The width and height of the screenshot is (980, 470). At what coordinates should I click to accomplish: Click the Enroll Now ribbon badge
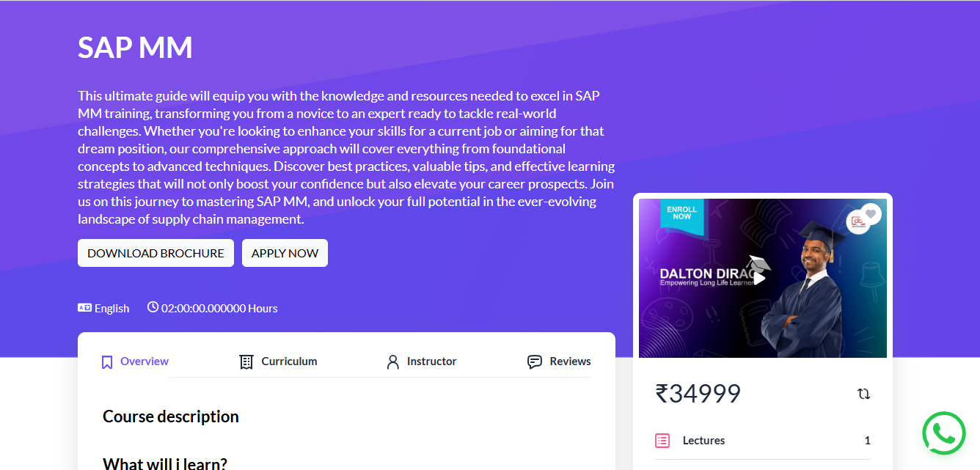681,213
